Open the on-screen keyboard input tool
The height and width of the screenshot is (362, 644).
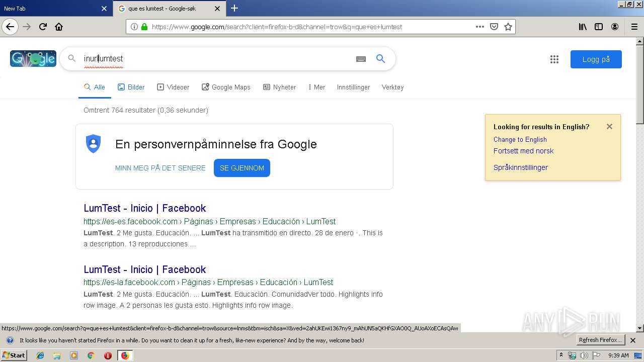[x=361, y=59]
